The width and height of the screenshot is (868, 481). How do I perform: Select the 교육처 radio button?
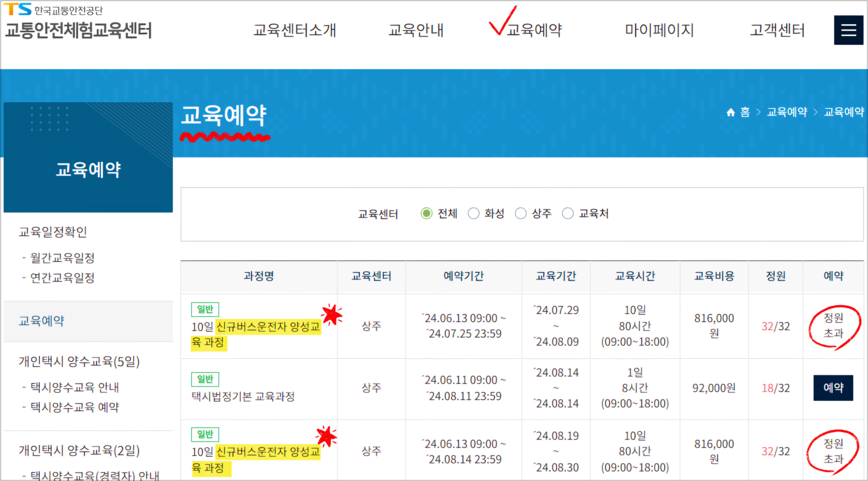[x=568, y=213]
